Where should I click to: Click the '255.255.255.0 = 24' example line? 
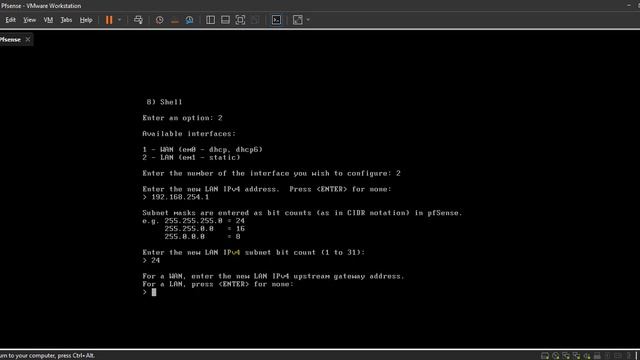tap(204, 221)
